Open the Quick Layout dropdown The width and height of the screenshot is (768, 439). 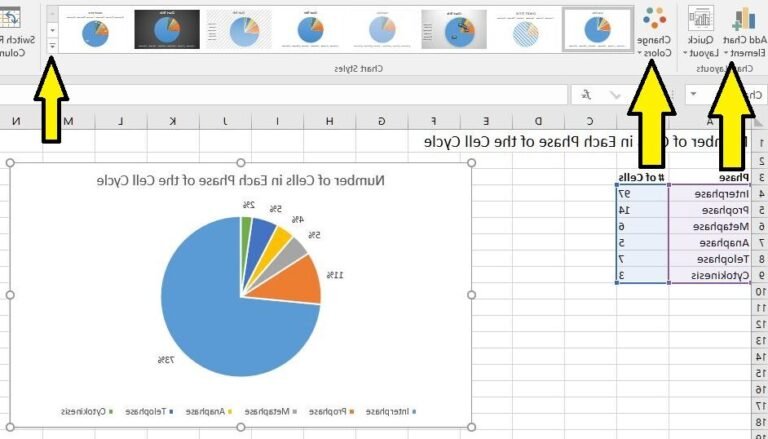(701, 32)
